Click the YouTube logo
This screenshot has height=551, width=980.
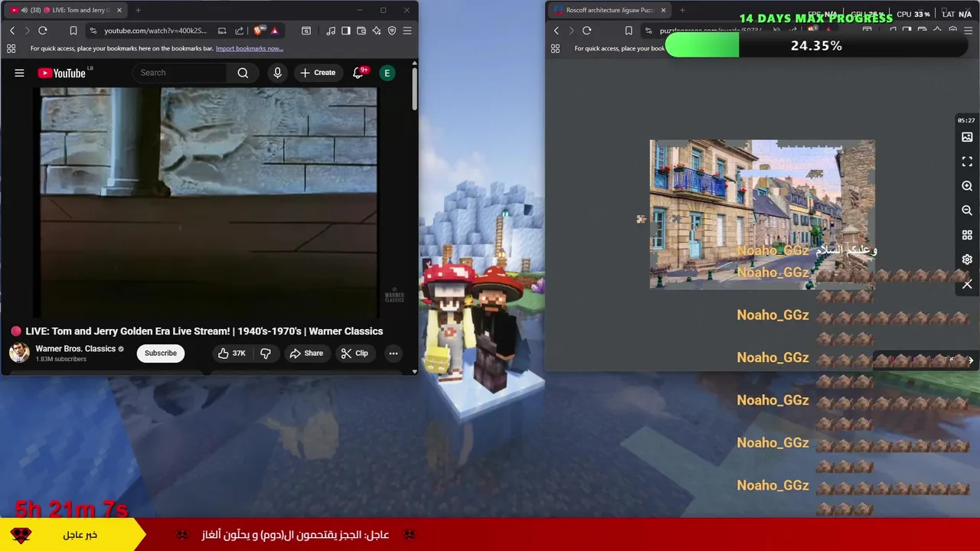[61, 73]
